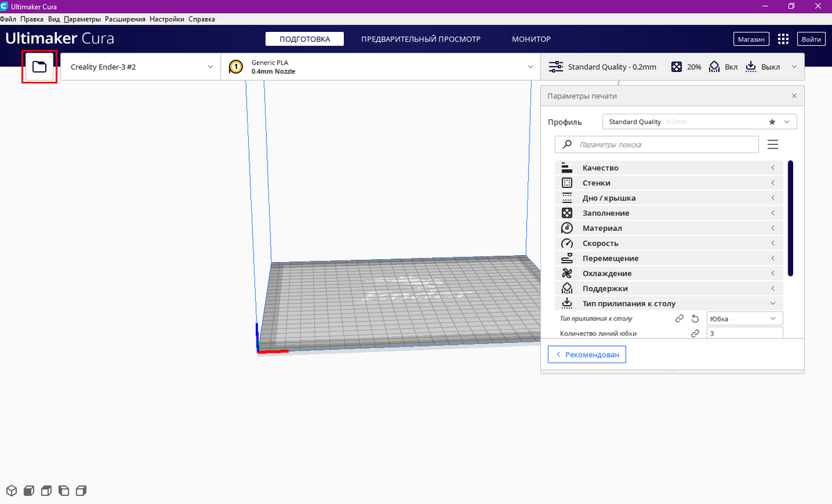Open the Creality Ender-3 #2 printer dropdown
Image resolution: width=832 pixels, height=504 pixels.
[141, 67]
